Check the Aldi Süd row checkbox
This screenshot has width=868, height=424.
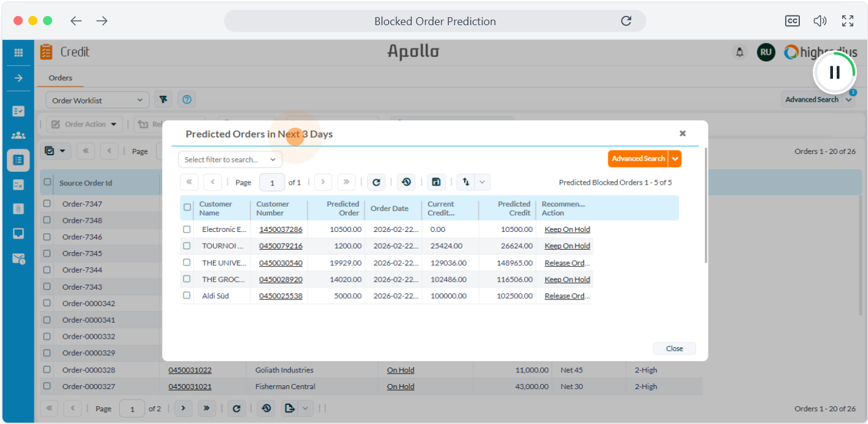(187, 295)
